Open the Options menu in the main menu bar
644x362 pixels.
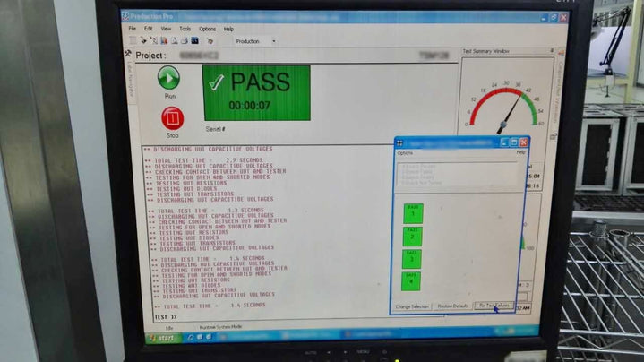point(208,30)
